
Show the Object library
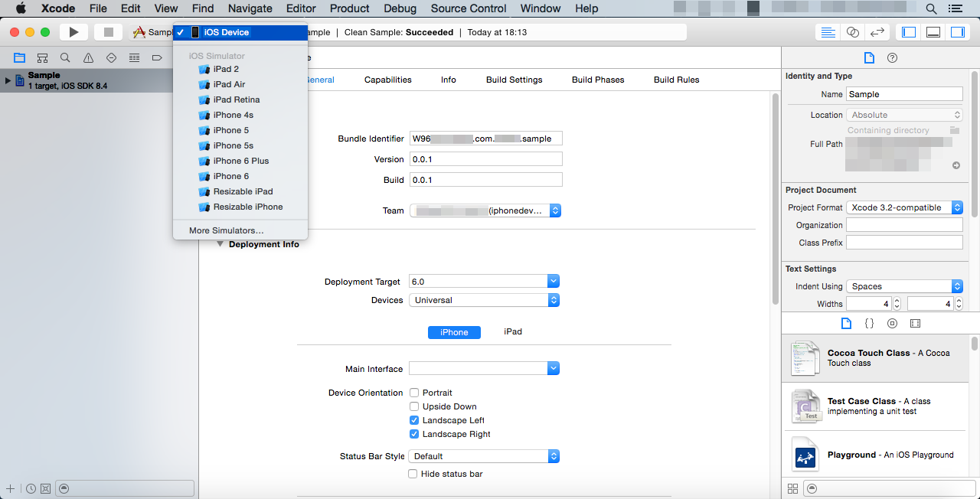pos(892,324)
